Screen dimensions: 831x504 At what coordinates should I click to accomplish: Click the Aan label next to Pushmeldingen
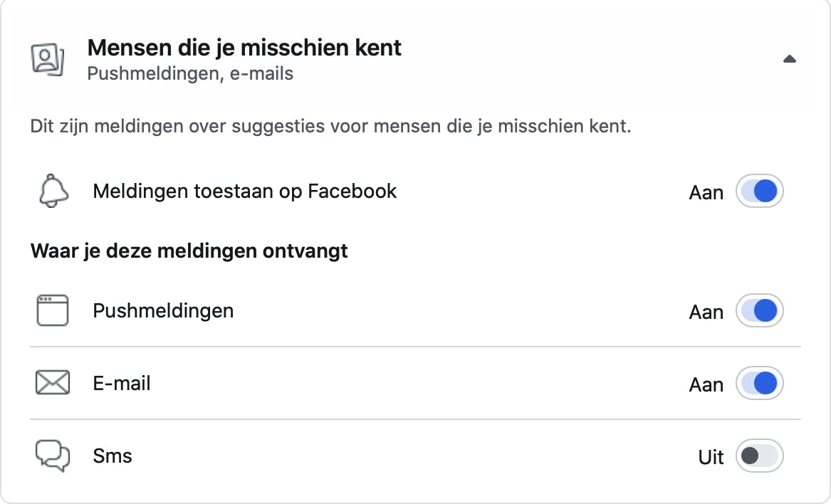click(706, 310)
